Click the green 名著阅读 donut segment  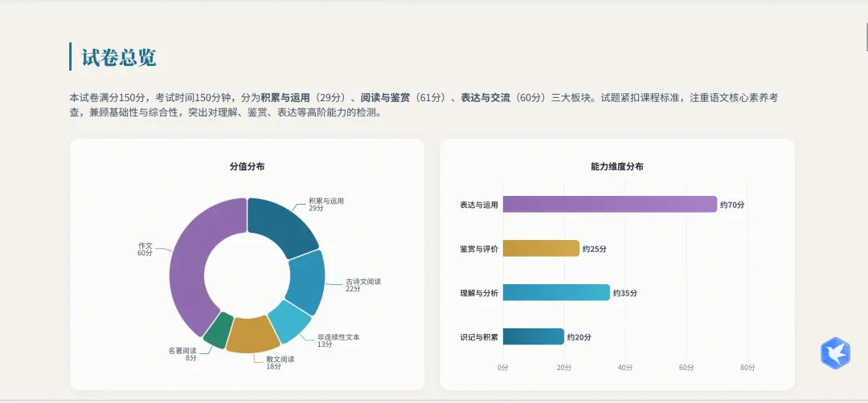[218, 331]
